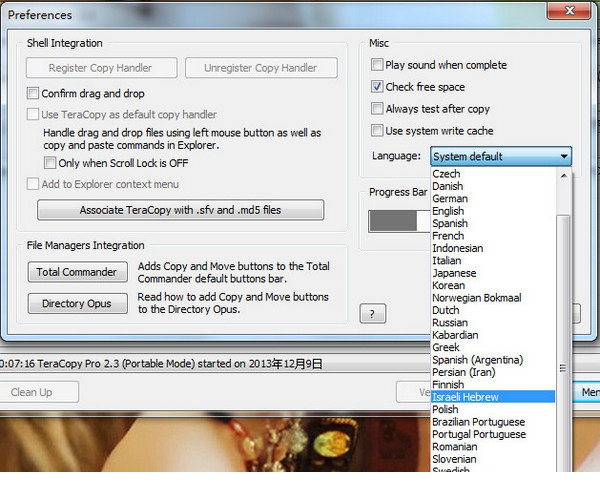Select Indonesian language entry
Viewport: 600px width, 490px height.
493,248
